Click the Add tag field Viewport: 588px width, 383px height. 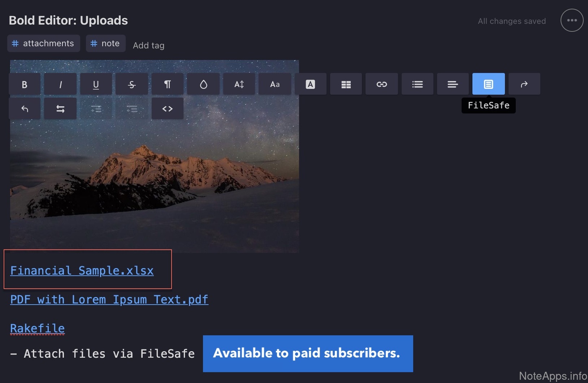coord(148,46)
